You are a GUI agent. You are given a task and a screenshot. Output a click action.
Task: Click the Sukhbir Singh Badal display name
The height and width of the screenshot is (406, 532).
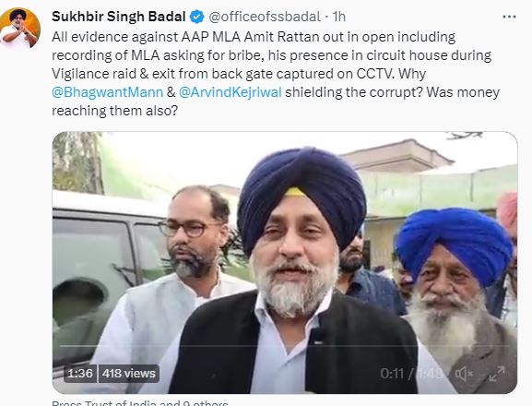tap(118, 17)
